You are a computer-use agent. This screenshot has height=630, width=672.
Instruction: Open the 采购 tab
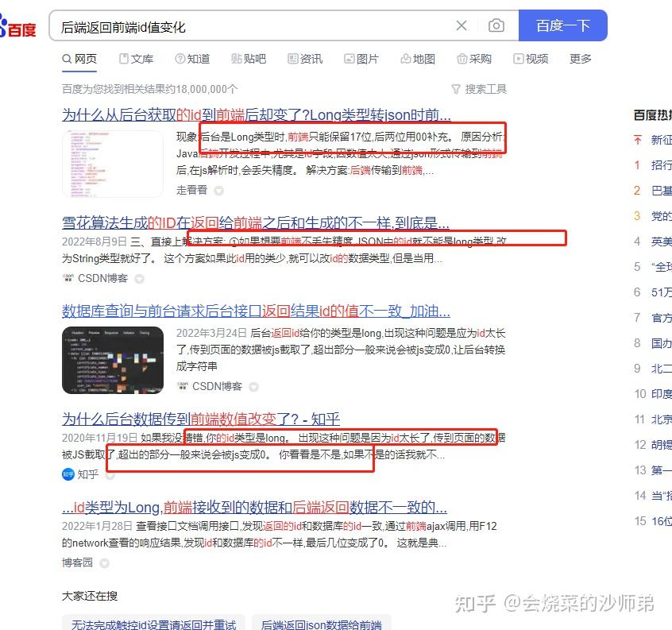(474, 59)
